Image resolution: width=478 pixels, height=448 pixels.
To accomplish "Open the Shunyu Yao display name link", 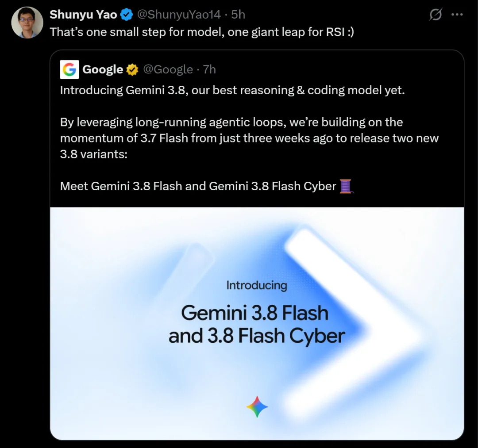I will (x=83, y=15).
